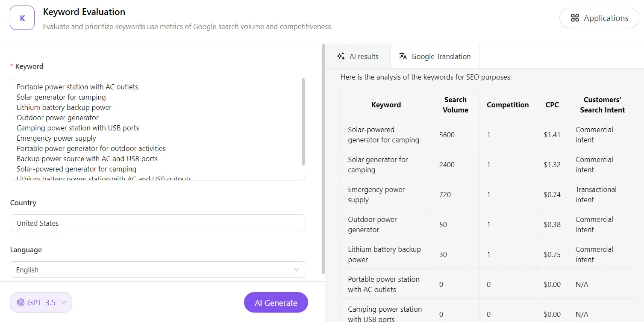Open the Applications button
The width and height of the screenshot is (644, 322).
point(599,18)
